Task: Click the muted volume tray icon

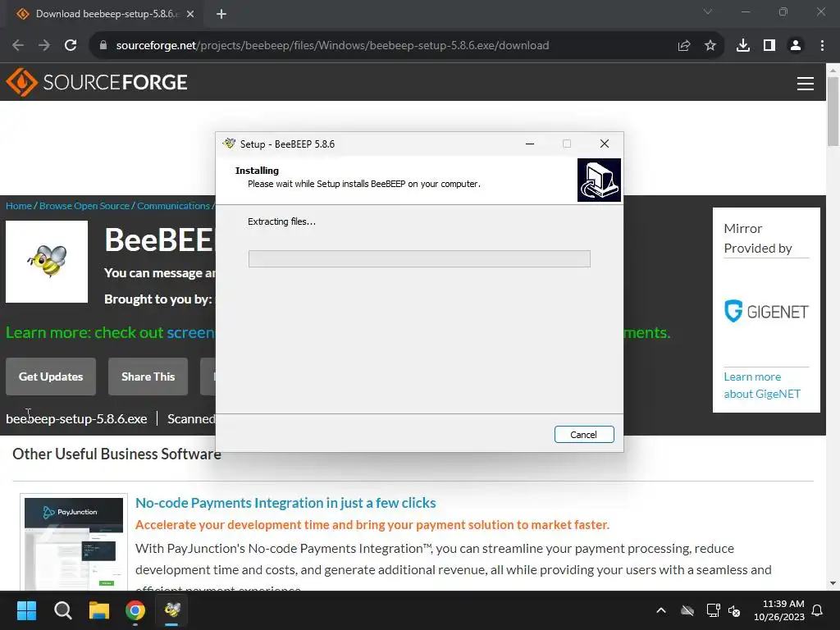Action: coord(734,610)
